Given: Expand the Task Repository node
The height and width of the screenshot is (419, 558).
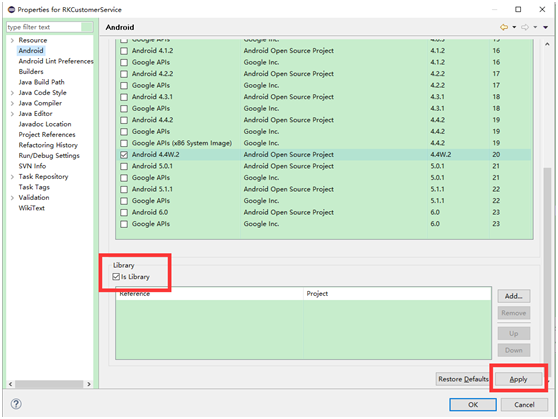Looking at the screenshot, I should (12, 177).
